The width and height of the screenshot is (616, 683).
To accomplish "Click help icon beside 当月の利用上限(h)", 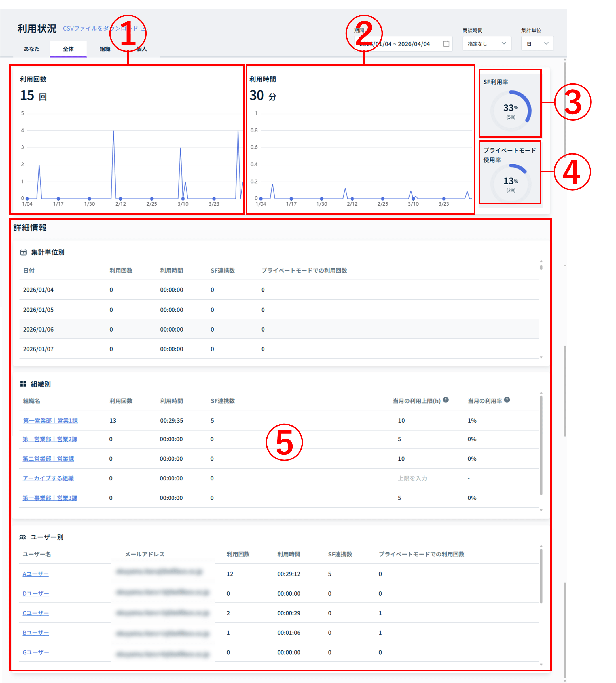I will (446, 400).
